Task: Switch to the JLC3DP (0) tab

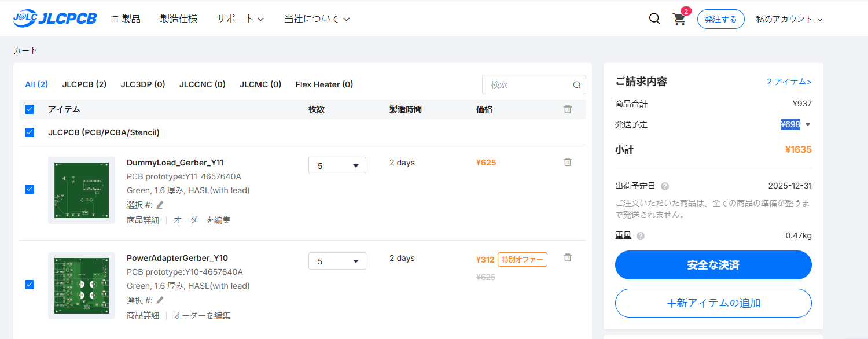Action: point(143,84)
